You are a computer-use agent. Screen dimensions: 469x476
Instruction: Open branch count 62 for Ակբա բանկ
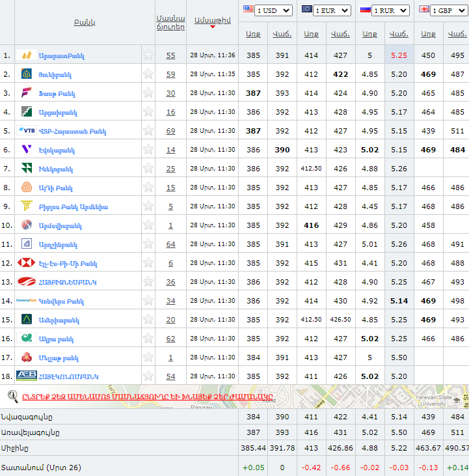click(170, 339)
